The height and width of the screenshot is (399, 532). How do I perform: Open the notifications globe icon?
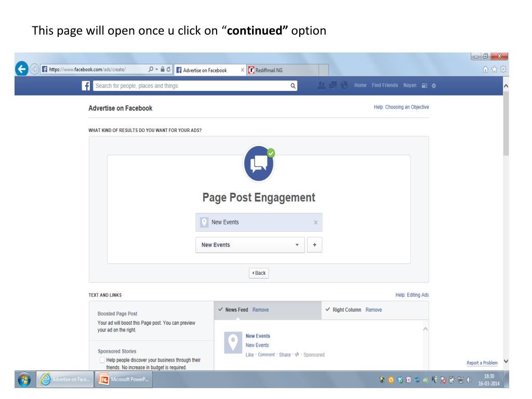tap(344, 86)
